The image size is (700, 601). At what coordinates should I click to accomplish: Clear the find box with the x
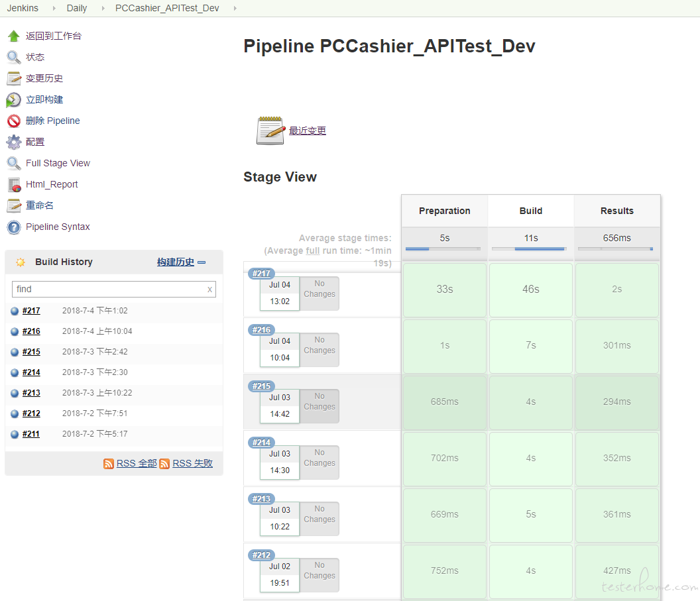pos(209,290)
